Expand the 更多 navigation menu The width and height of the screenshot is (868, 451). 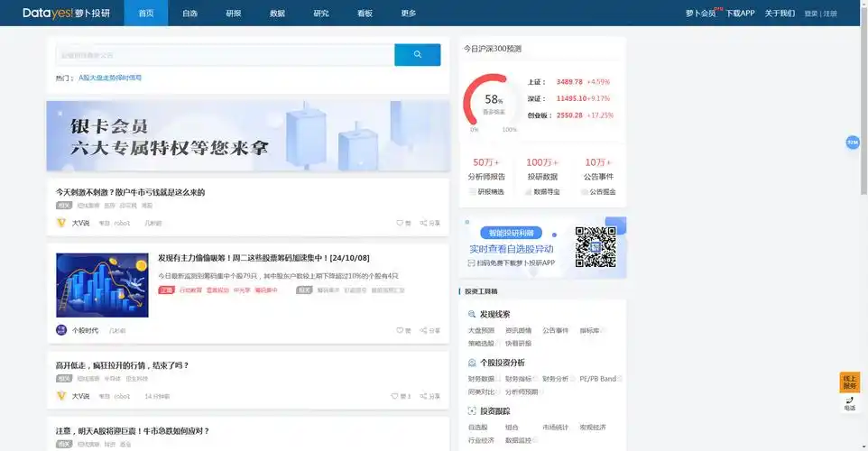[409, 14]
